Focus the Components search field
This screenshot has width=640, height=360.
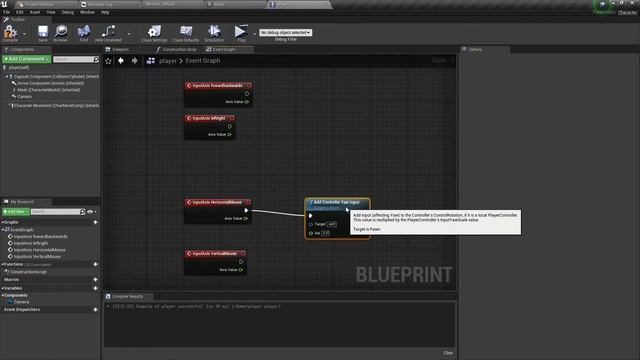(73, 59)
